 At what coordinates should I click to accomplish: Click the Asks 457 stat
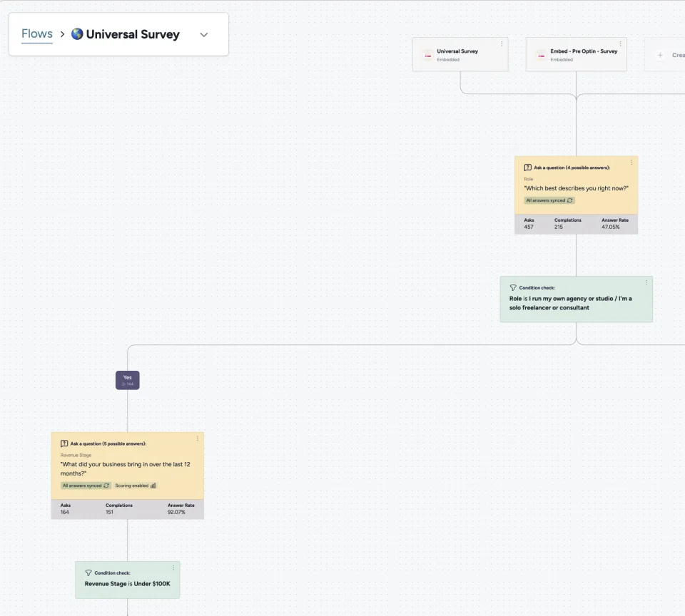(x=529, y=224)
